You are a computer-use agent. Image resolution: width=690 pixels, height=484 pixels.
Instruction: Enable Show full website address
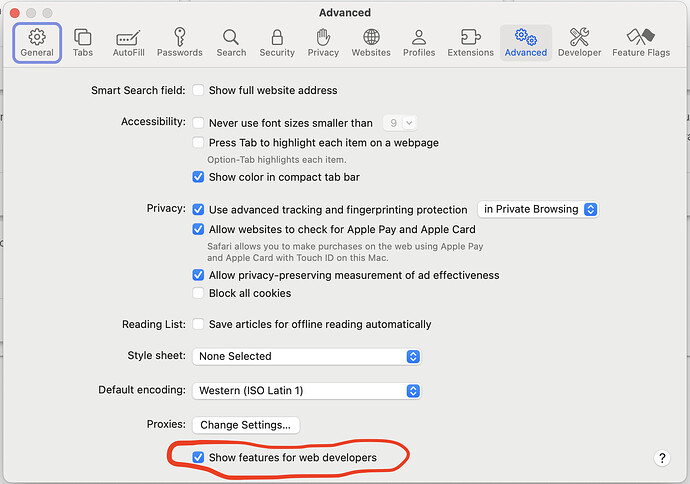point(198,90)
